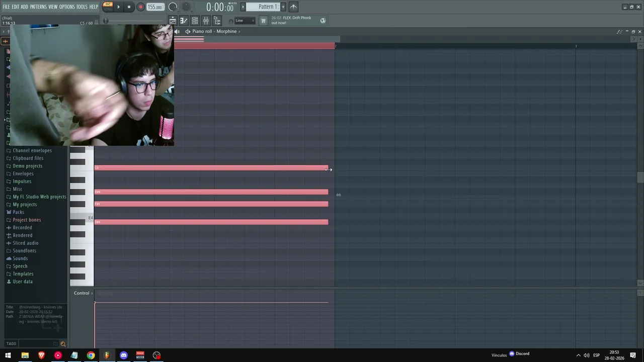Click the browser search magnifier icon
Screen dimensions: 644x362
(63, 344)
